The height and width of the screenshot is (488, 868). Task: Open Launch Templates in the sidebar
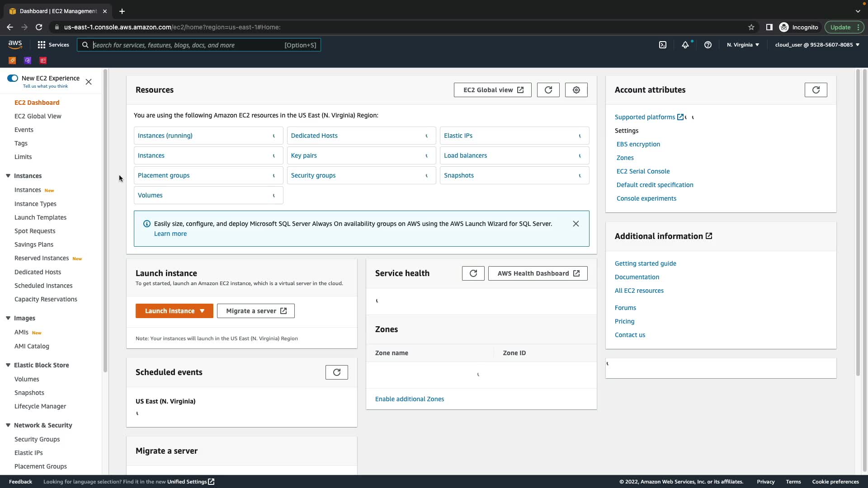40,217
